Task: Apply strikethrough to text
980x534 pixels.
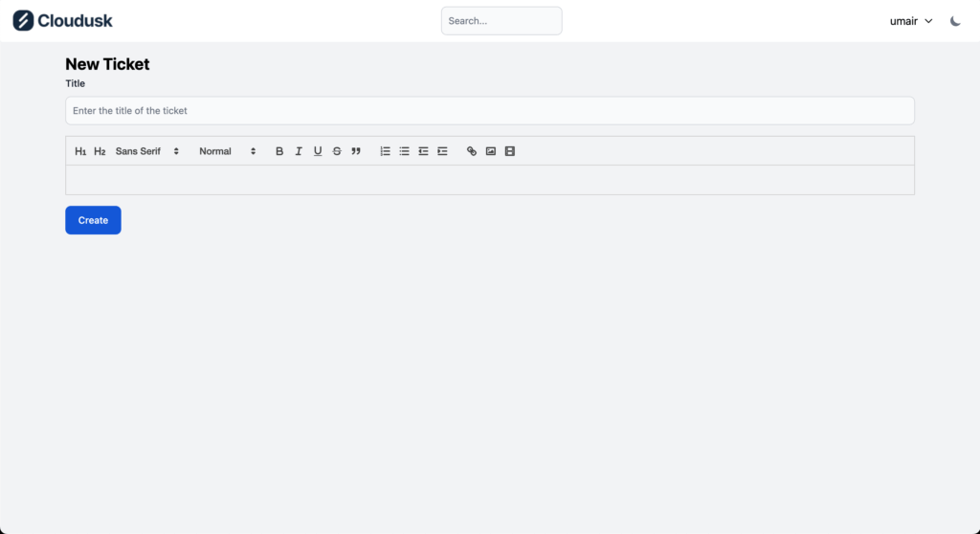Action: coord(337,151)
